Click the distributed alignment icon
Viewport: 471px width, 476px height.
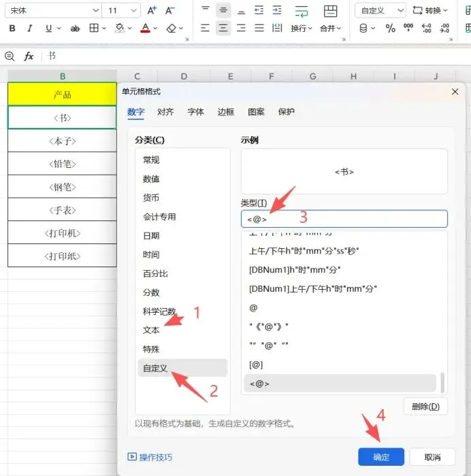coord(277,29)
